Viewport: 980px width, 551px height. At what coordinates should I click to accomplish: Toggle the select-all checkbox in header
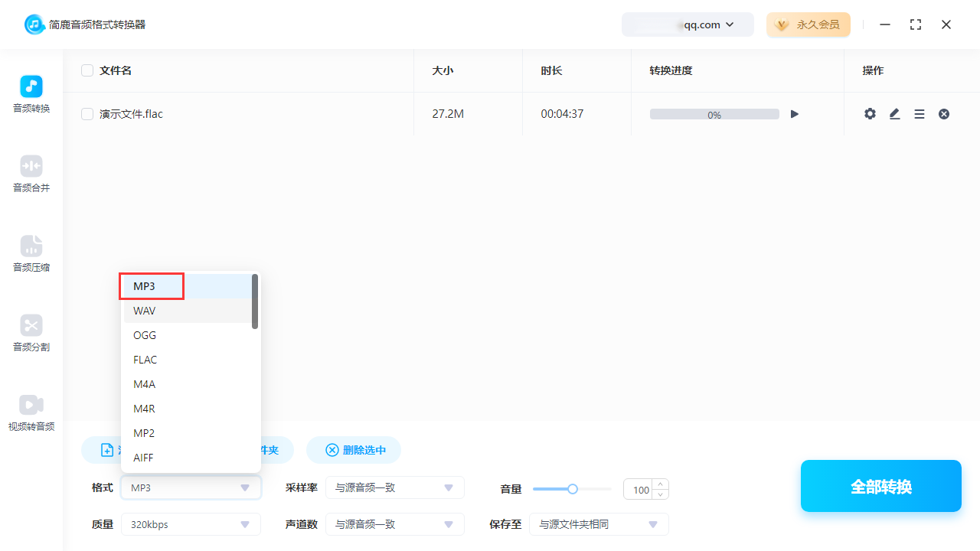click(x=87, y=70)
